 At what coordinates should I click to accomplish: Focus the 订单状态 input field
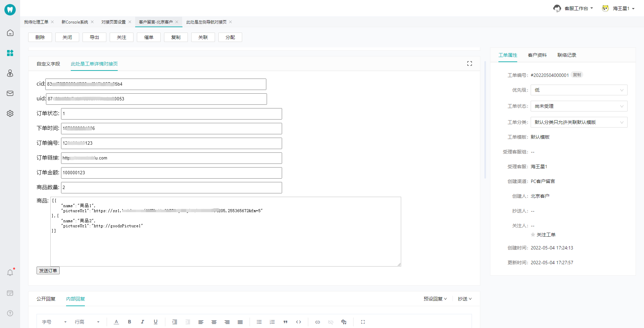tap(171, 114)
